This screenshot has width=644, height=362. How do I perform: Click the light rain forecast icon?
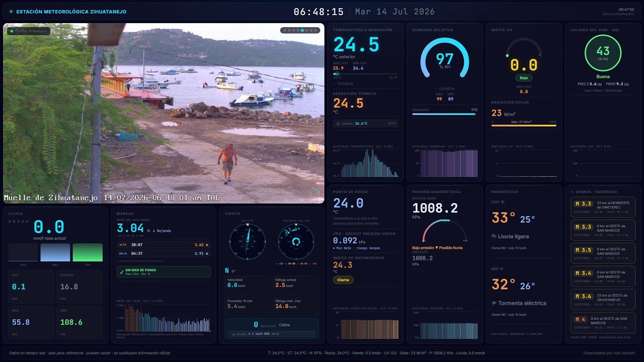(494, 236)
